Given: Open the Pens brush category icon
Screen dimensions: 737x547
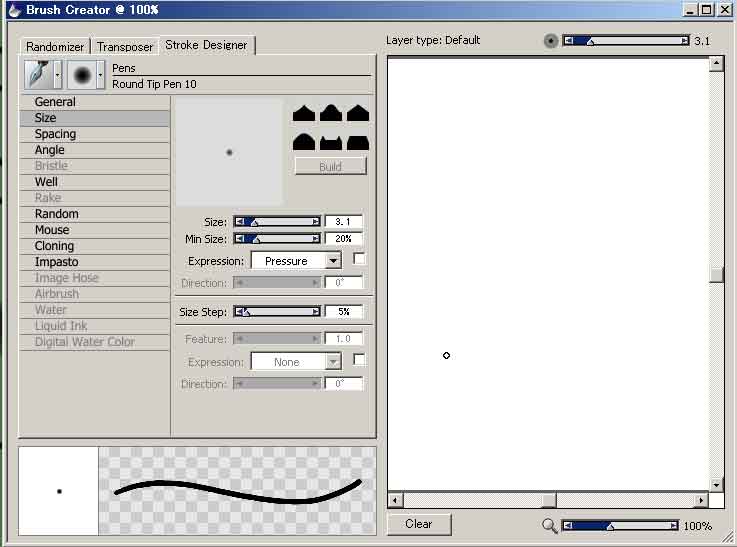Looking at the screenshot, I should [x=38, y=75].
